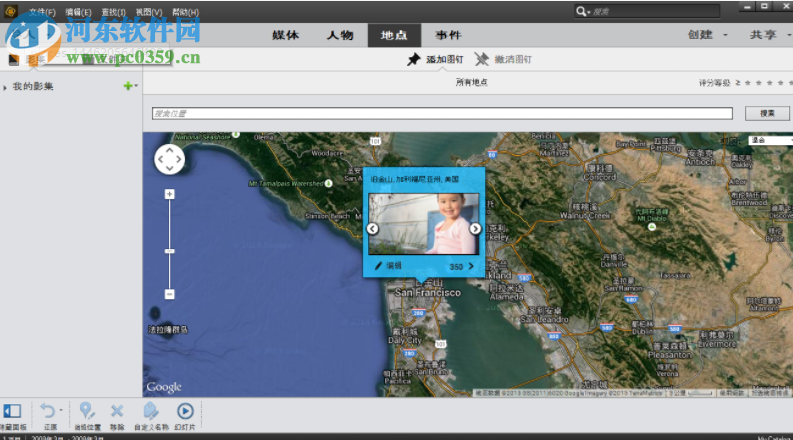Click the 自定义名称 tag icon
793x440 pixels.
pyautogui.click(x=151, y=411)
